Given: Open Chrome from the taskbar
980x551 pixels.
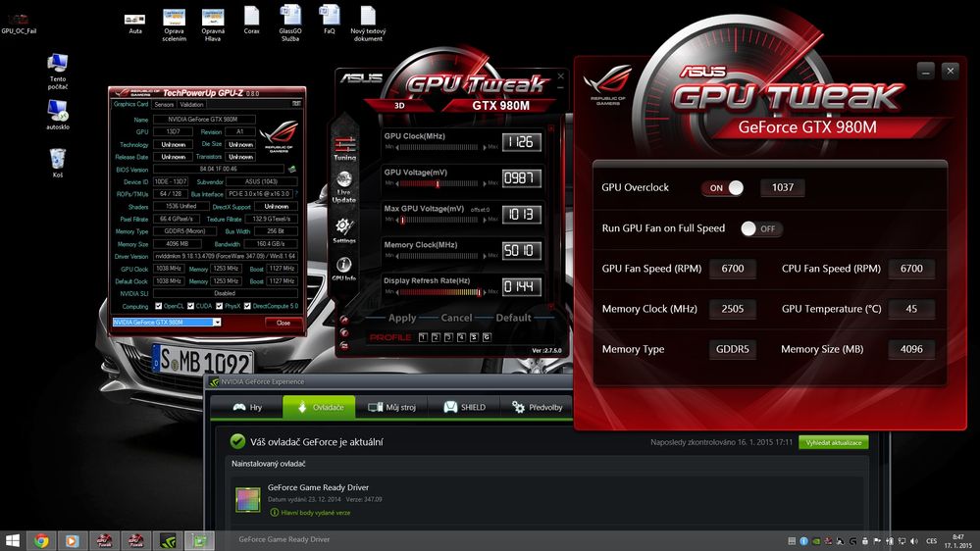Looking at the screenshot, I should [41, 541].
